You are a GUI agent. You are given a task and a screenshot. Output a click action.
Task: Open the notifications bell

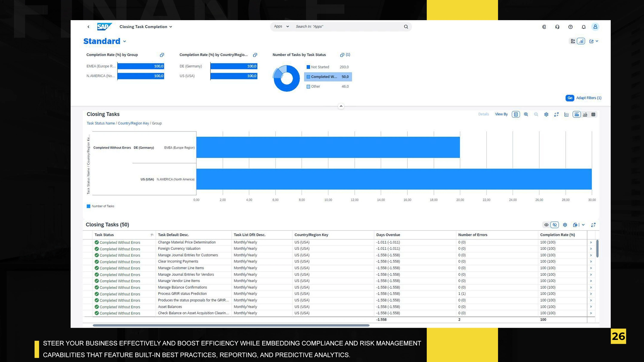583,27
